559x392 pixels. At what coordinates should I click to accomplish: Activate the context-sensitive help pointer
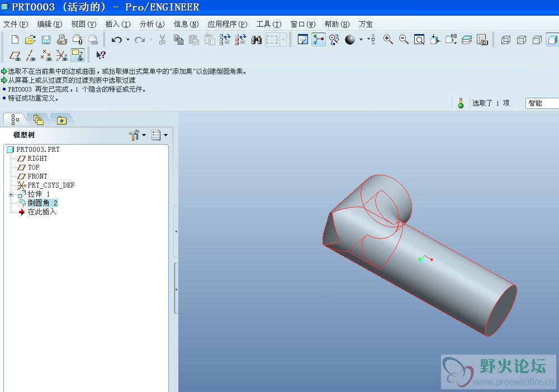point(101,55)
